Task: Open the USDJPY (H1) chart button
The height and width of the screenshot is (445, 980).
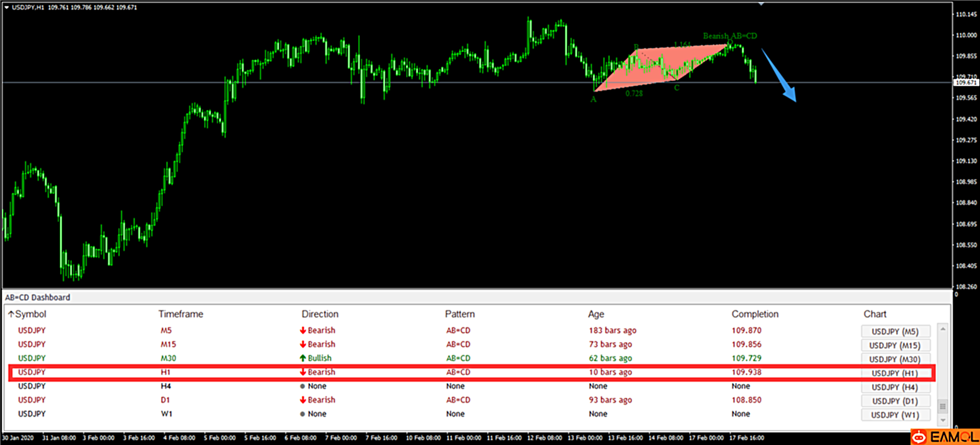Action: pyautogui.click(x=895, y=373)
